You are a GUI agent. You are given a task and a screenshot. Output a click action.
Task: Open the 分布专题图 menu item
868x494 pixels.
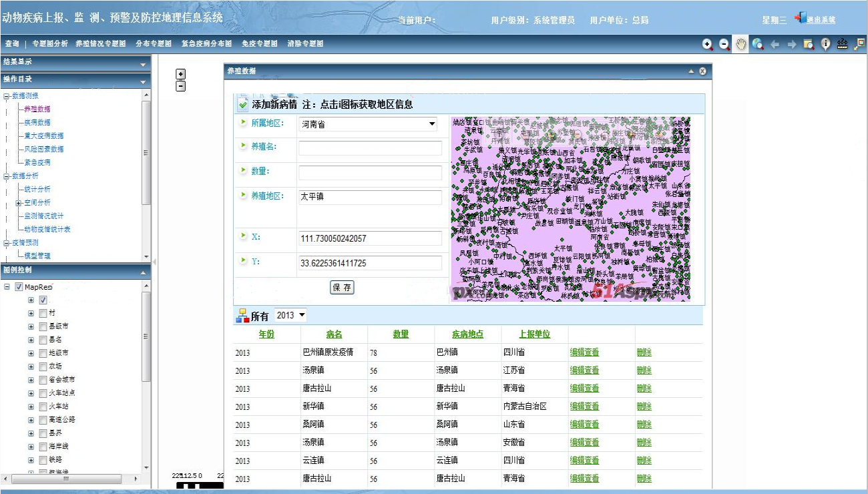pyautogui.click(x=154, y=43)
